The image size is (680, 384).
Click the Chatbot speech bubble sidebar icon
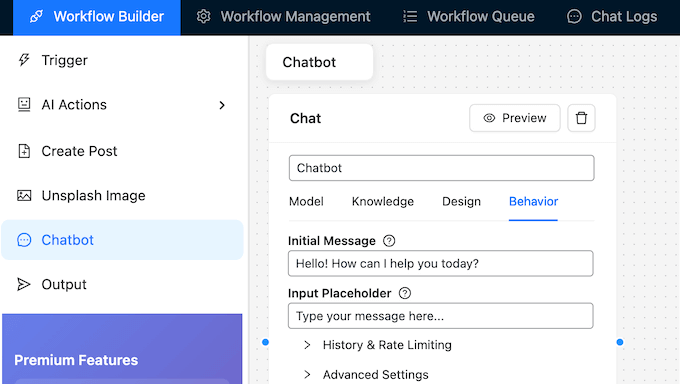click(24, 240)
